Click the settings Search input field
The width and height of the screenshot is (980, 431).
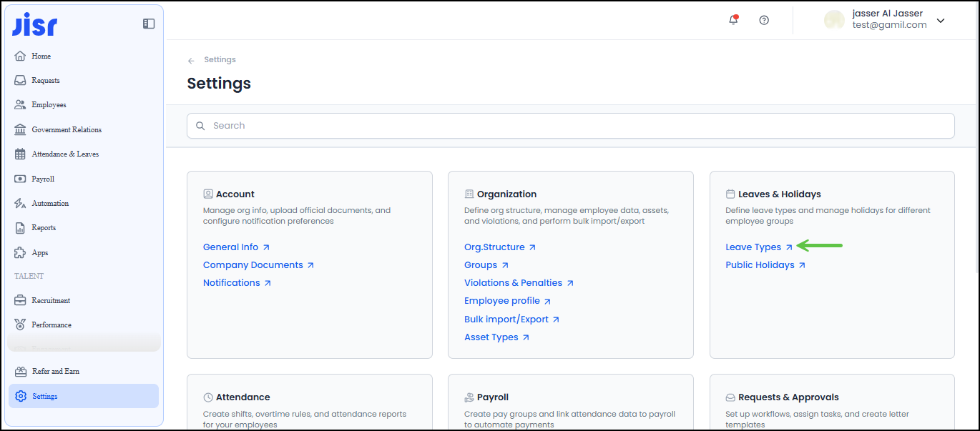point(570,126)
